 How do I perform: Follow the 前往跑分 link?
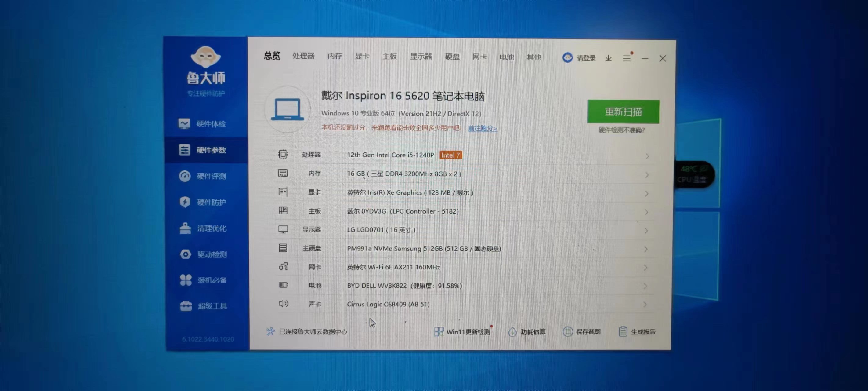click(x=482, y=128)
